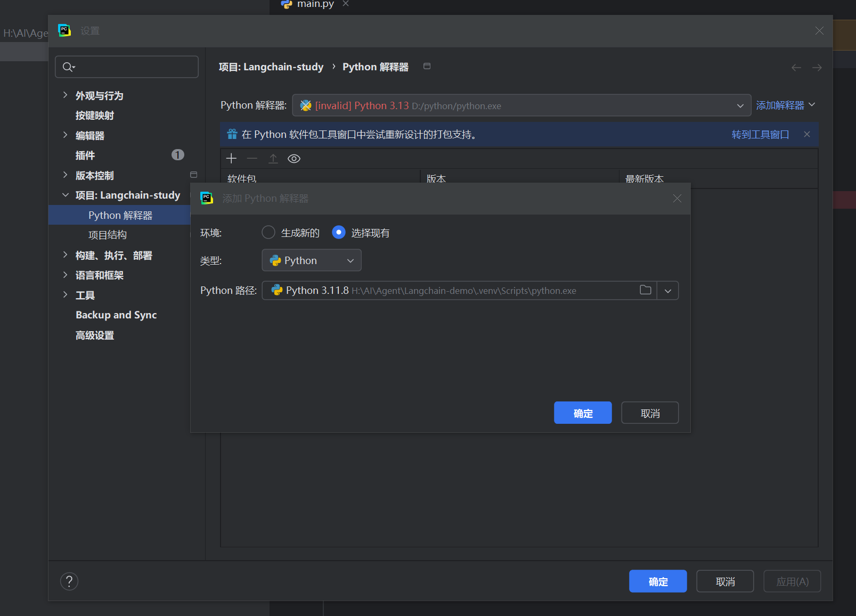Open Backup and Sync settings

click(x=116, y=315)
